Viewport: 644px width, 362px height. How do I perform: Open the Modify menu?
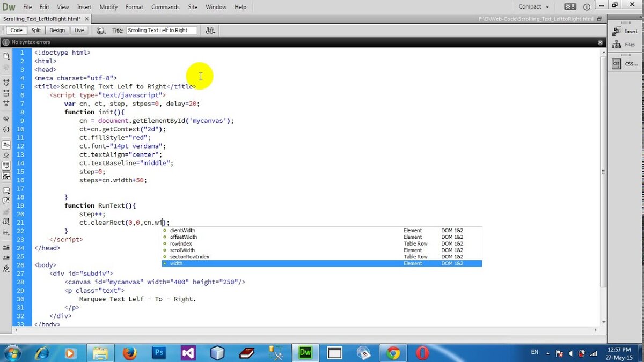tap(108, 7)
